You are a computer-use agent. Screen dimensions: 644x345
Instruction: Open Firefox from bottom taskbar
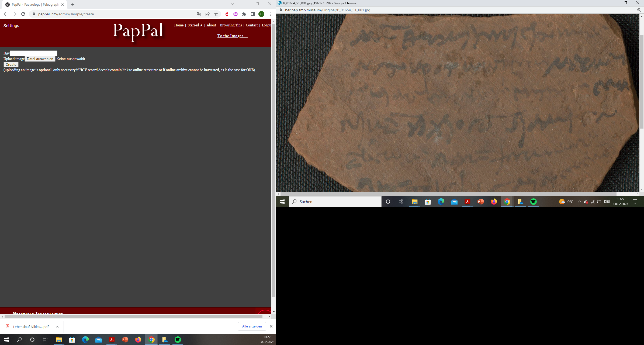click(138, 340)
